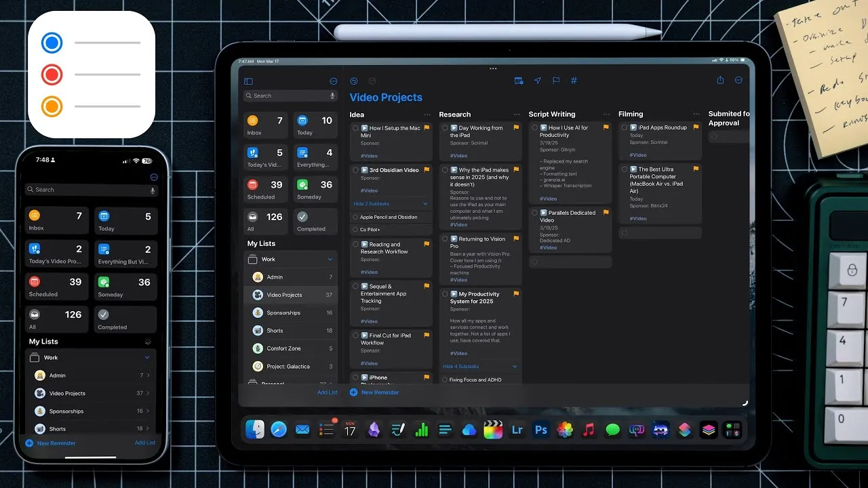This screenshot has width=868, height=488.
Task: Complete the 'iPad Apps Roundup' reminder
Action: pyautogui.click(x=624, y=127)
